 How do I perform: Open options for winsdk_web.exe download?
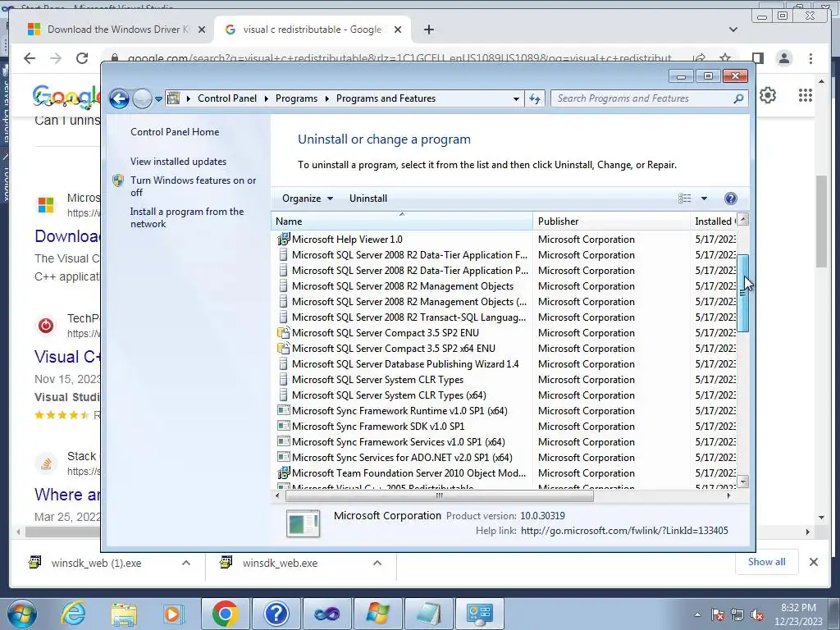377,563
